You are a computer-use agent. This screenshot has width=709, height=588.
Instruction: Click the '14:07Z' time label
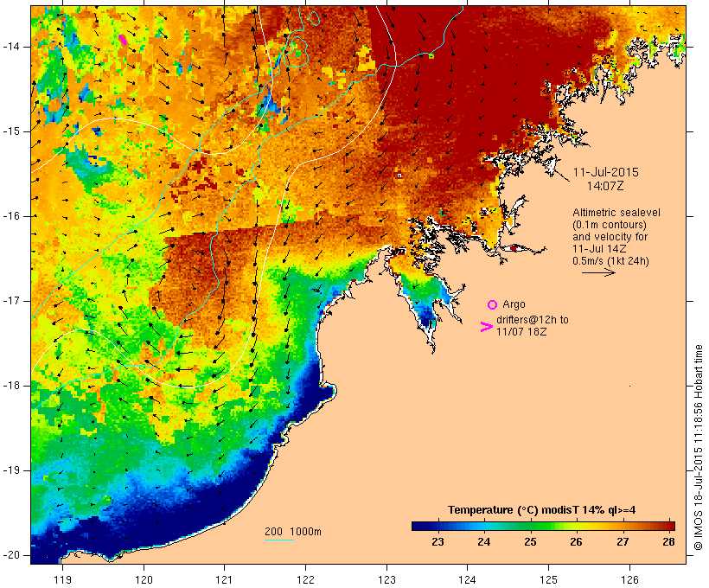(605, 186)
